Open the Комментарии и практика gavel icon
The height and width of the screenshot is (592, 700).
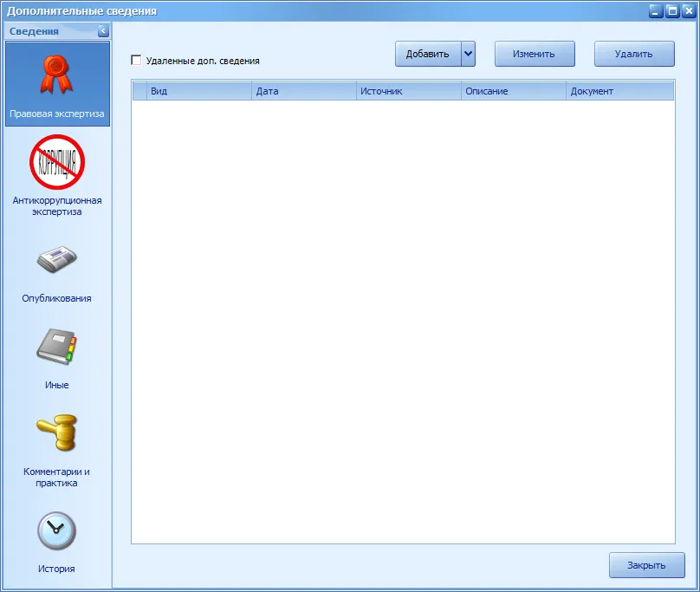56,433
